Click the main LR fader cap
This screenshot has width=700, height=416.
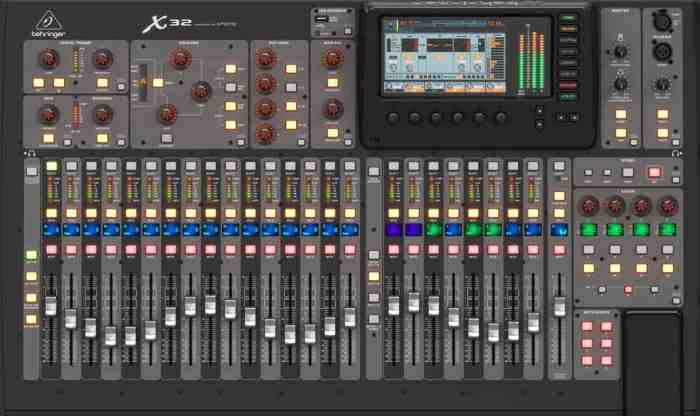[559, 307]
